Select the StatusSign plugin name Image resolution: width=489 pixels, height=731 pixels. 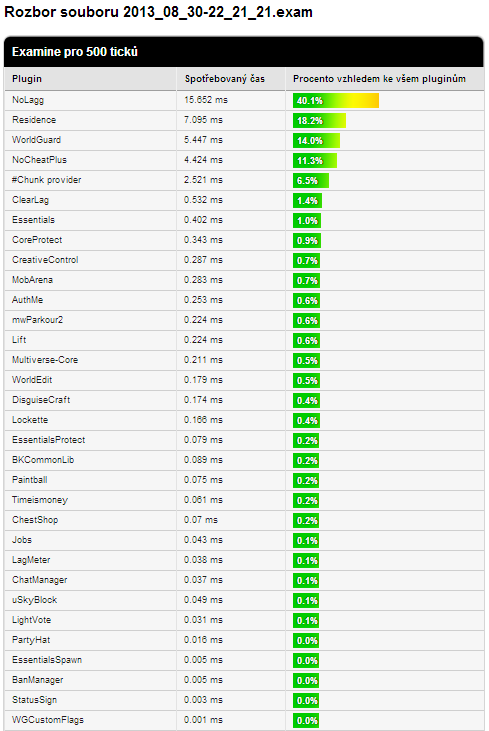34,701
